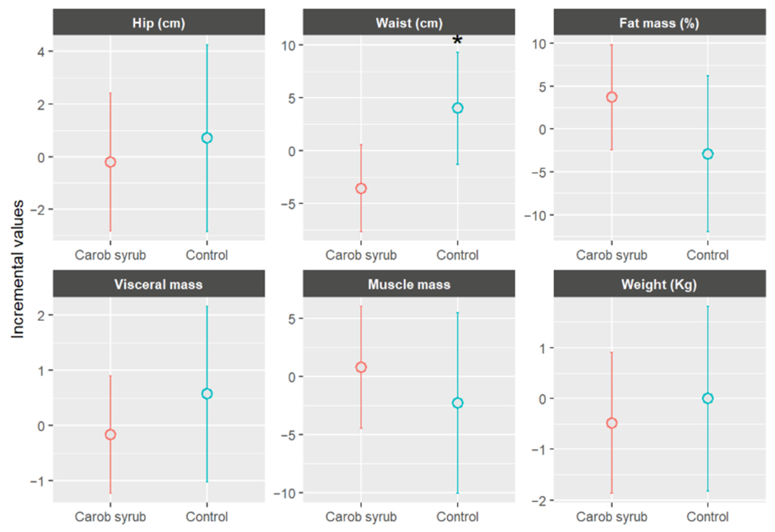Image resolution: width=775 pixels, height=532 pixels.
Task: Click the Visceral mass panel header
Action: [x=159, y=284]
